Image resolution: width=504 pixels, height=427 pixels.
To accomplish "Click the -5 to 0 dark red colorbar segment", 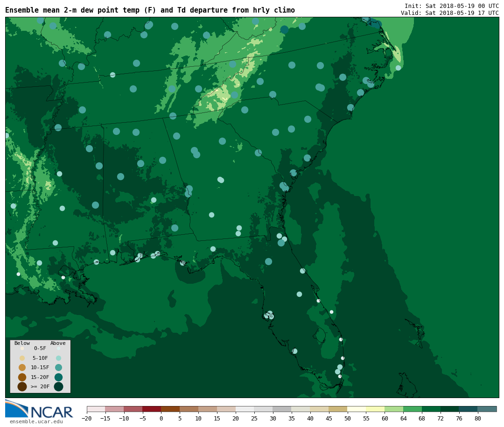I will click(x=152, y=409).
